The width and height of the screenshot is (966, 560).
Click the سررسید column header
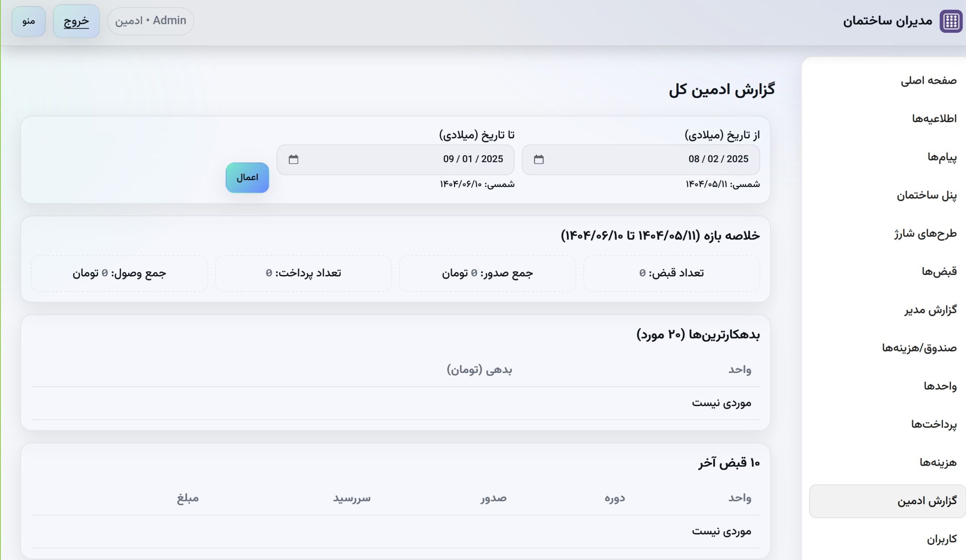(x=352, y=498)
